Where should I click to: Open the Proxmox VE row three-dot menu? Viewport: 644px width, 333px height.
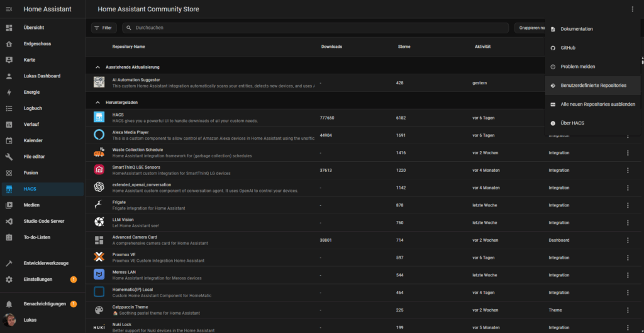click(628, 257)
